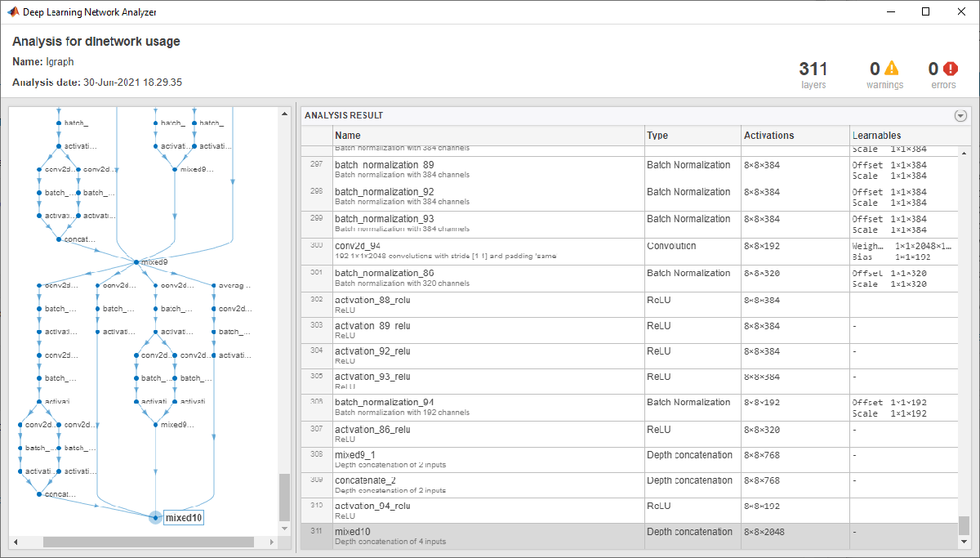Click the MATLAB logo in title bar
The image size is (980, 558).
(13, 12)
